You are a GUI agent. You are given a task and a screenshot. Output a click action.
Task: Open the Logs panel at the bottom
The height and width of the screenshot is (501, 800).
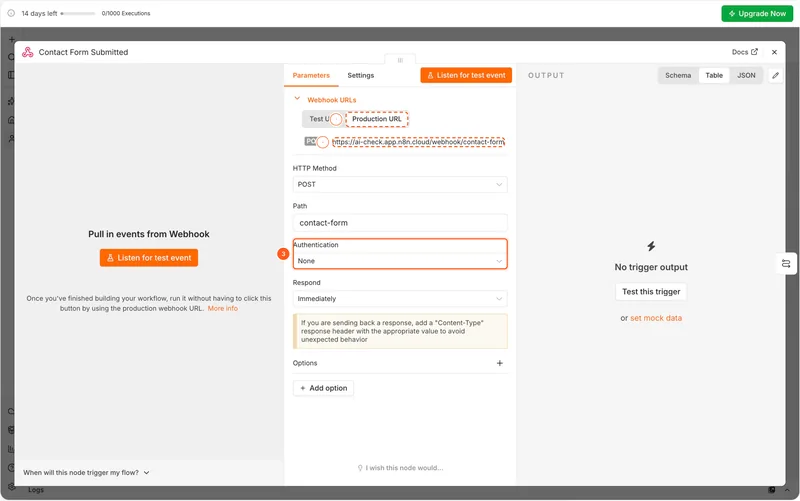pos(36,490)
